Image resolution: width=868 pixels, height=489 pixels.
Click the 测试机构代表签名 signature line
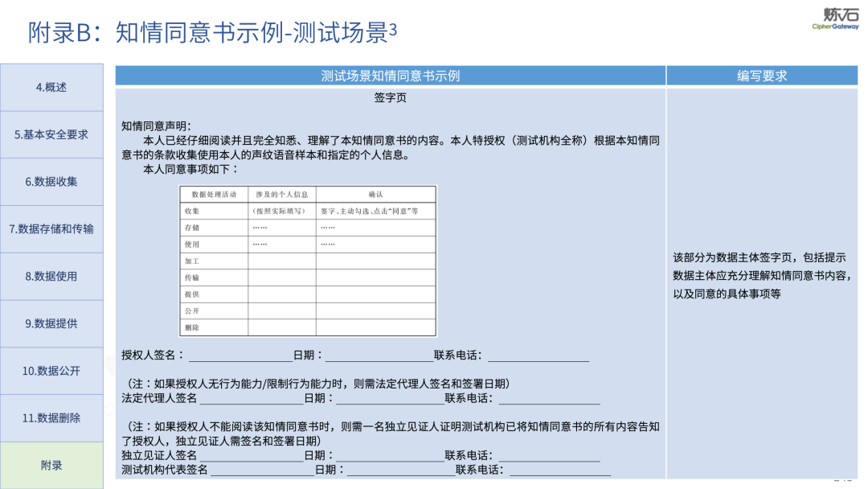tap(261, 470)
